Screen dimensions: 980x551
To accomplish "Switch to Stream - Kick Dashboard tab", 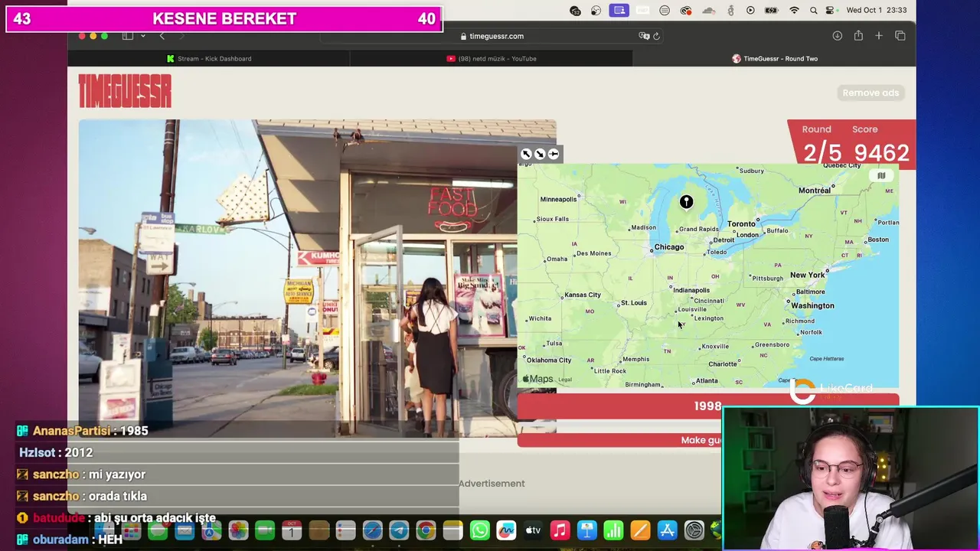I will pyautogui.click(x=209, y=58).
